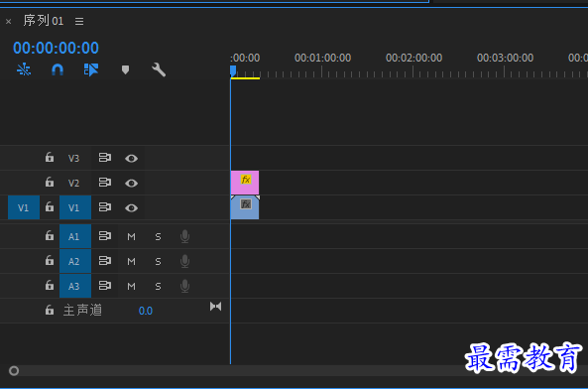Toggle A2 track targeting
The height and width of the screenshot is (389, 588).
75,261
